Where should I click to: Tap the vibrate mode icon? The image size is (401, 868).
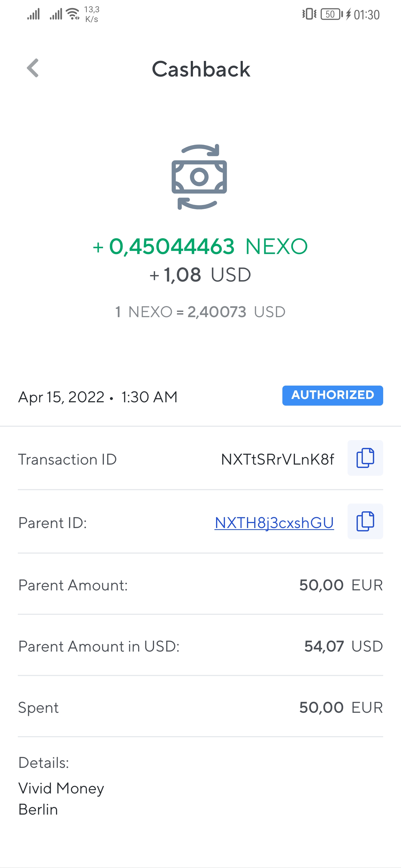click(309, 14)
